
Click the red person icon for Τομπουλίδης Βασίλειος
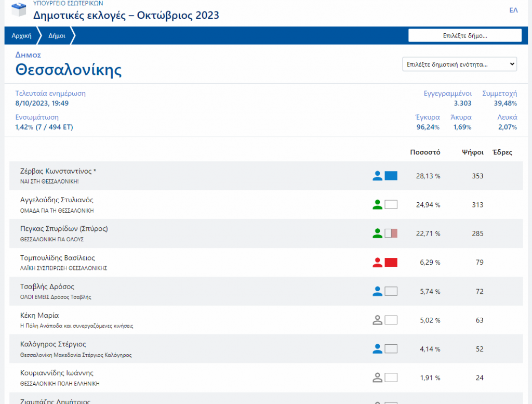tap(377, 263)
